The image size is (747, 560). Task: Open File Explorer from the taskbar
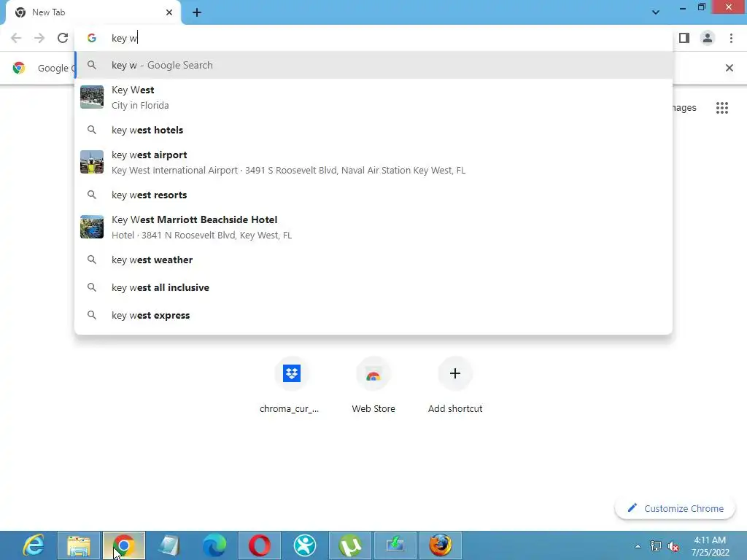[79, 545]
